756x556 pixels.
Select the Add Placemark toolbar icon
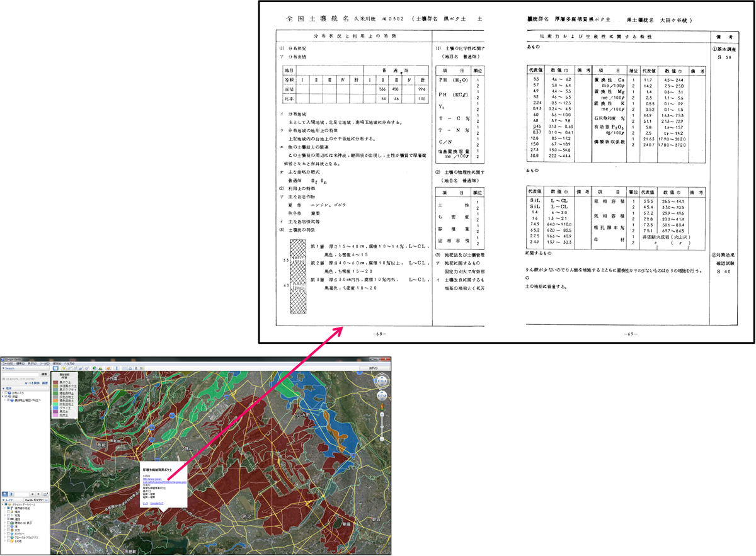64,368
